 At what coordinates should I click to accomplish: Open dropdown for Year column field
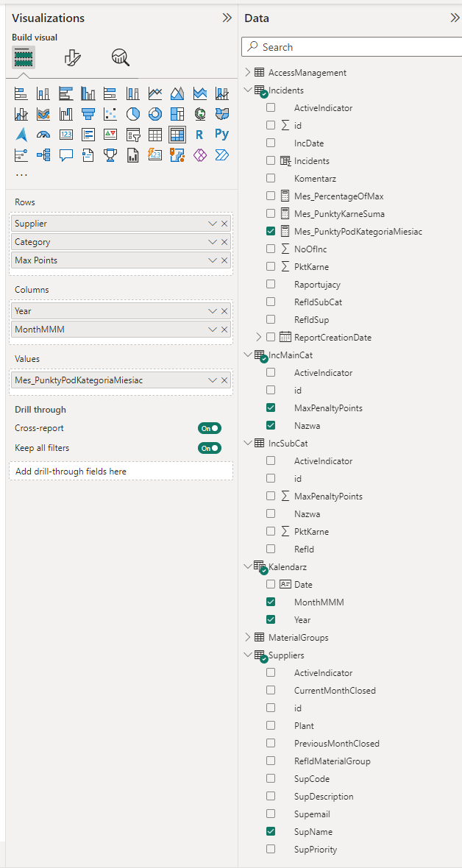212,311
